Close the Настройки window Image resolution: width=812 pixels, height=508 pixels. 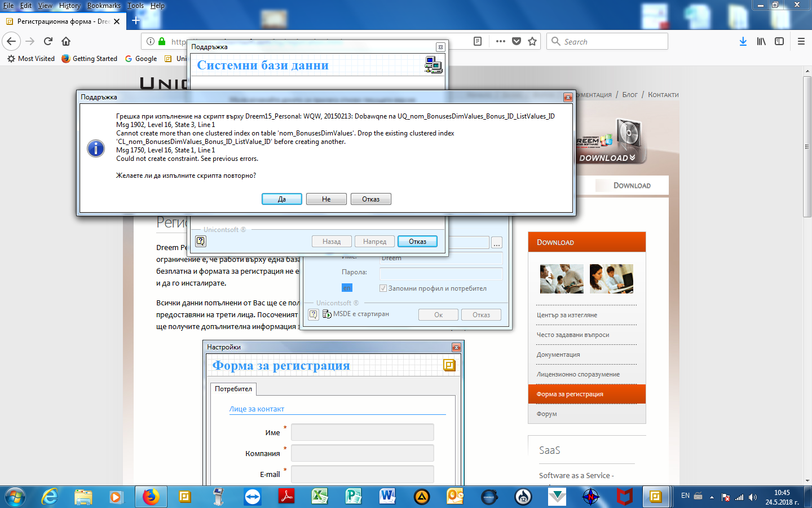tap(456, 347)
